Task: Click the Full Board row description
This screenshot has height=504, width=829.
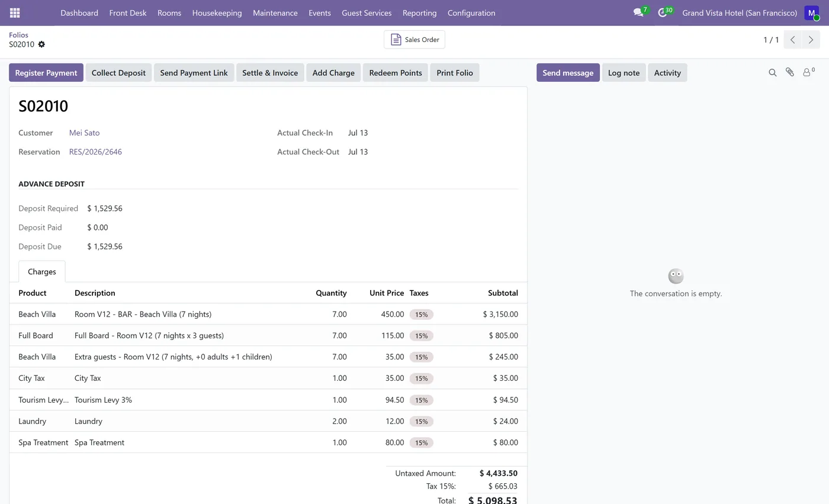Action: pyautogui.click(x=149, y=335)
